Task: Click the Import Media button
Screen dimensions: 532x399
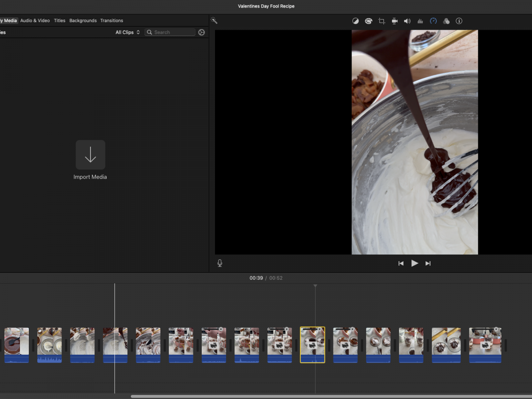Action: tap(90, 155)
